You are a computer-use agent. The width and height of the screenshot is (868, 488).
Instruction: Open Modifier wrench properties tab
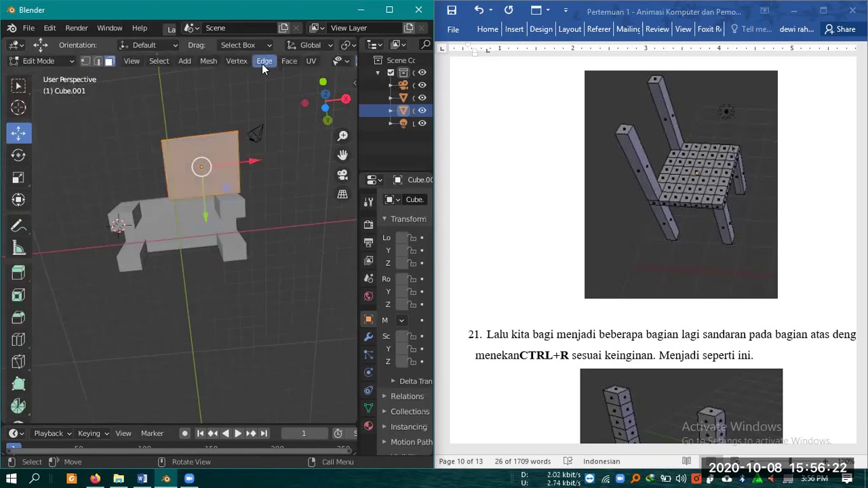[x=368, y=336]
